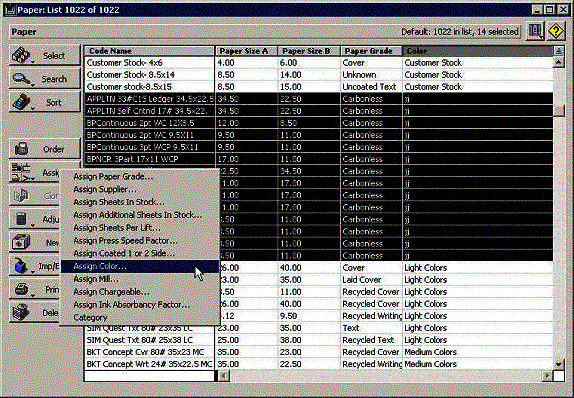Click the Paper window title bar icon
Viewport: 574px width, 398px height.
(10, 10)
